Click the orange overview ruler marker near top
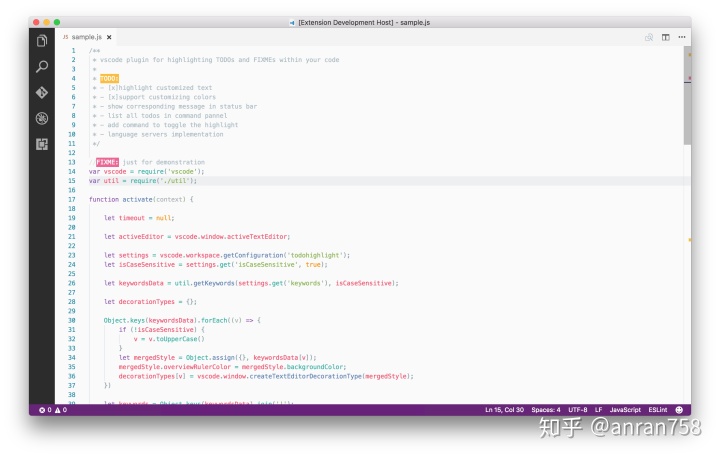The width and height of the screenshot is (720, 457). click(689, 55)
